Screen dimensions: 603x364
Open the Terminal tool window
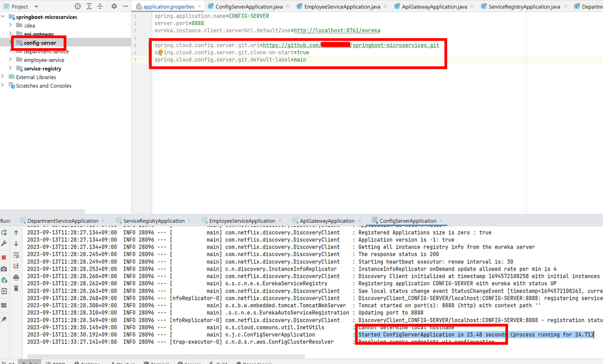pos(157,362)
